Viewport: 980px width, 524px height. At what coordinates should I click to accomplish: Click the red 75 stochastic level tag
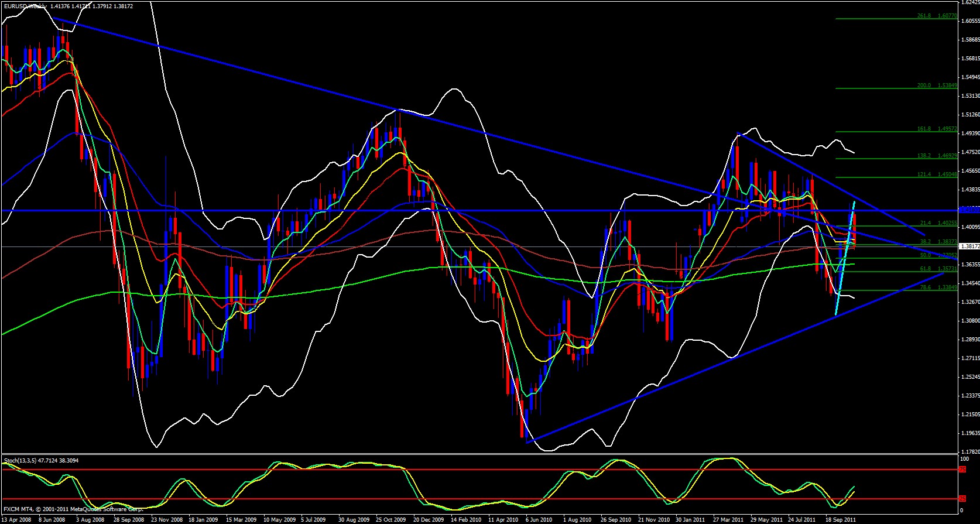pyautogui.click(x=962, y=470)
